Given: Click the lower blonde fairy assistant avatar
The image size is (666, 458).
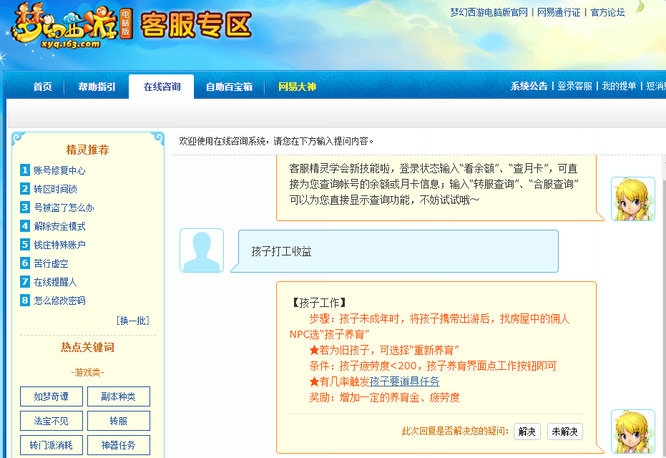Looking at the screenshot, I should pos(633,431).
